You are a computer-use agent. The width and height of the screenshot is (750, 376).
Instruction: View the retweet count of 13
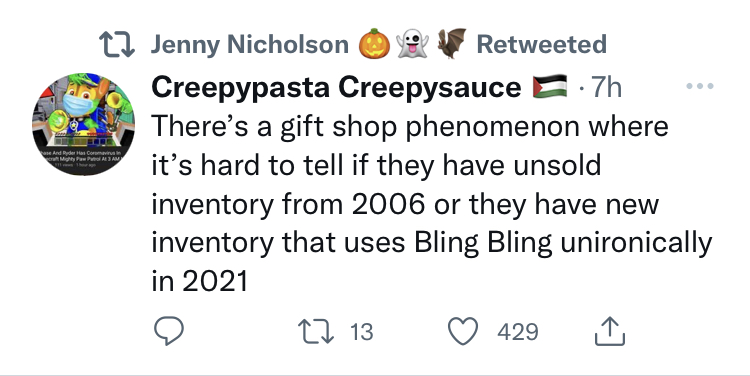point(361,332)
